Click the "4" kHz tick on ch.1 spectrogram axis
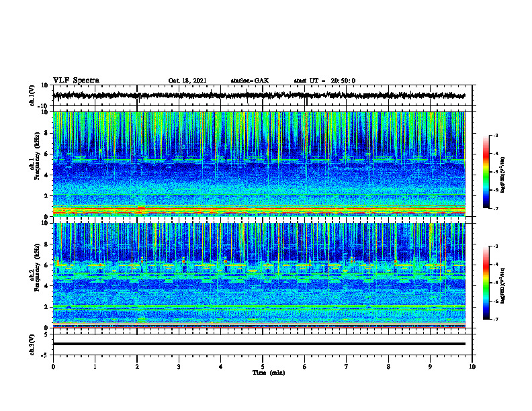 tap(46, 175)
